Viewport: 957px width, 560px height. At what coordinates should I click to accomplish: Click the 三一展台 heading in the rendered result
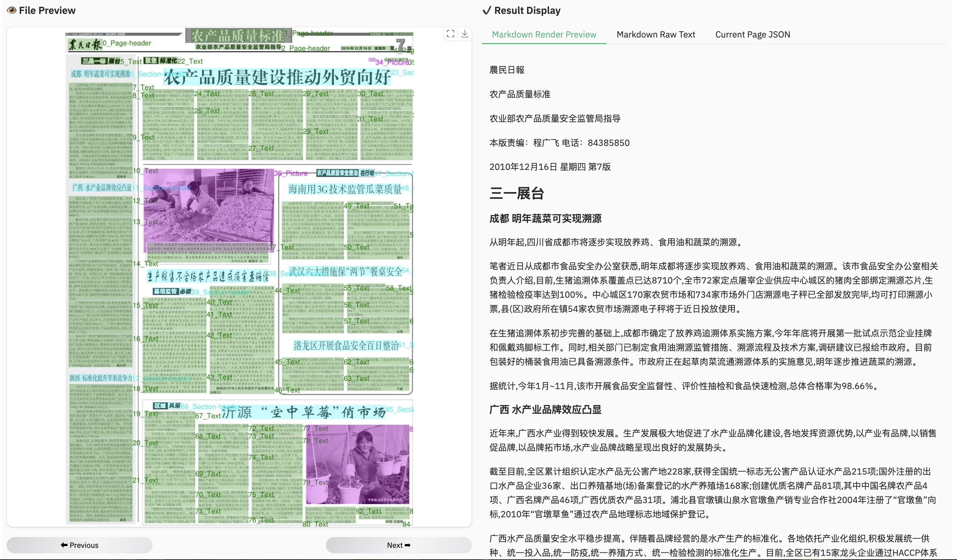516,193
